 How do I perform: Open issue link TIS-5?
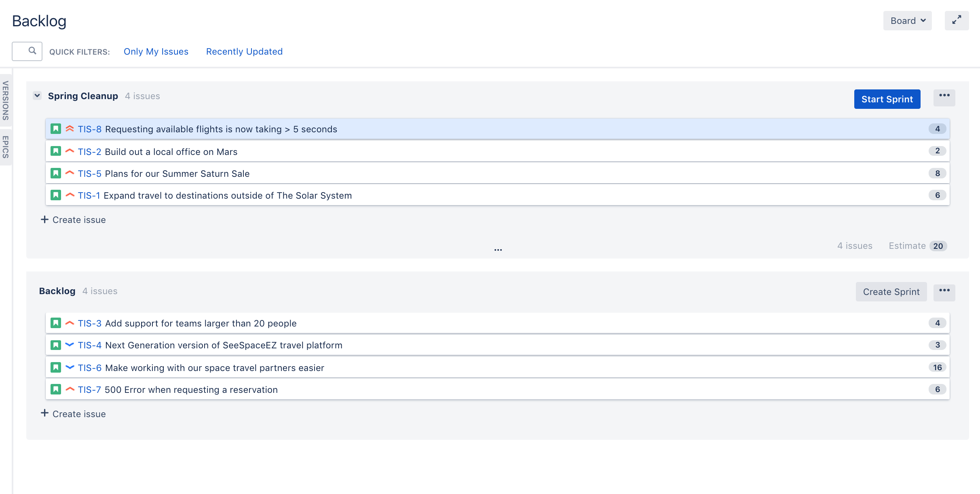pyautogui.click(x=89, y=174)
